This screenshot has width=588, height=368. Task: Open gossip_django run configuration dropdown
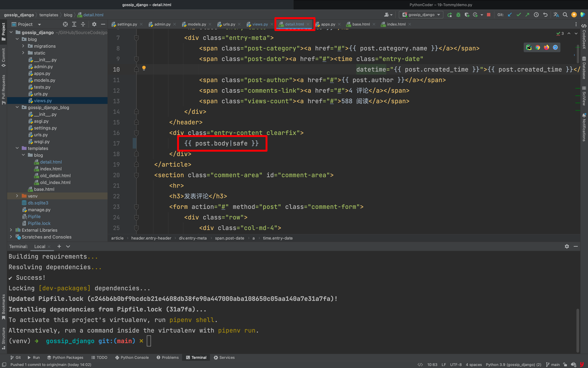point(421,15)
